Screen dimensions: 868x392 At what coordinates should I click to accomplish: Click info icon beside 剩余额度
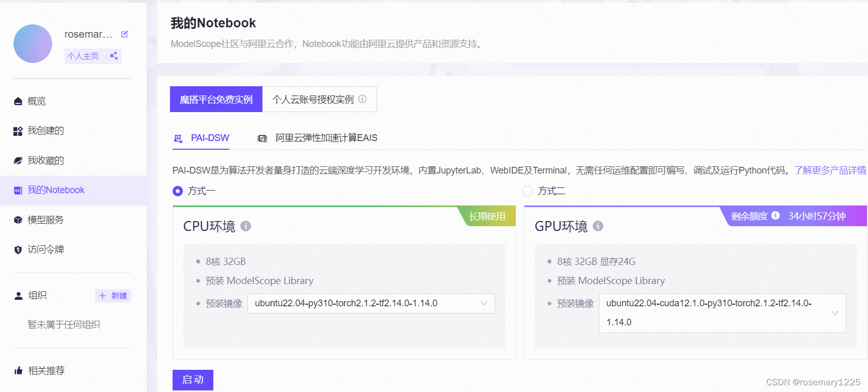pyautogui.click(x=776, y=215)
